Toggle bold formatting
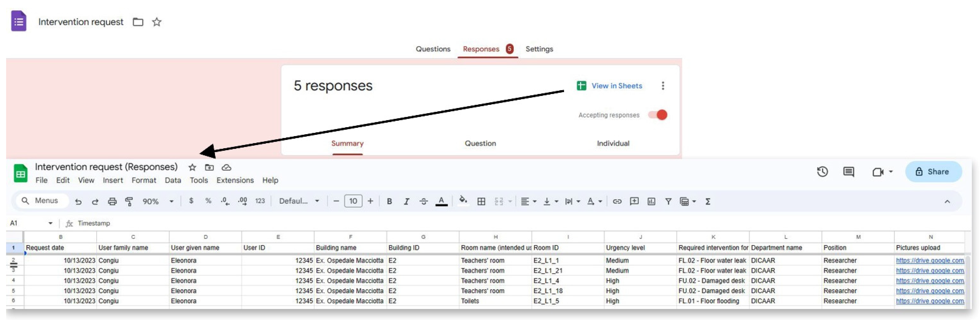Image resolution: width=980 pixels, height=320 pixels. tap(389, 202)
